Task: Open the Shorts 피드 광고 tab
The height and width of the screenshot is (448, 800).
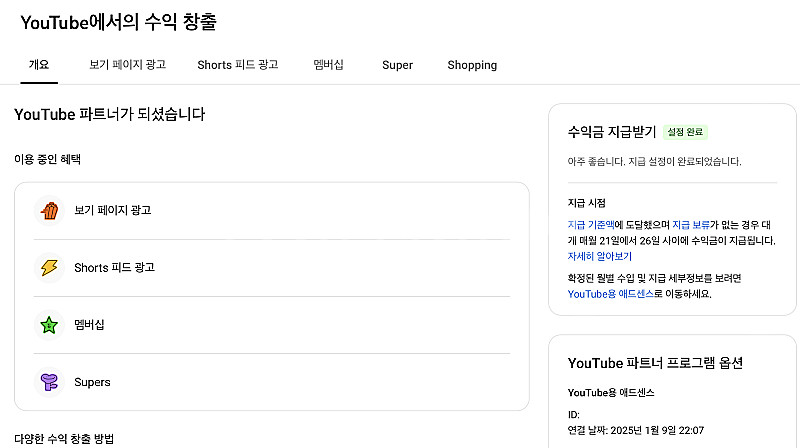Action: point(238,65)
